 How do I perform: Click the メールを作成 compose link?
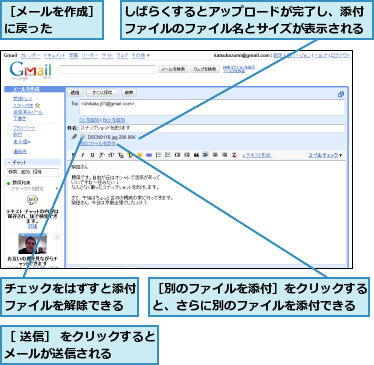26,89
